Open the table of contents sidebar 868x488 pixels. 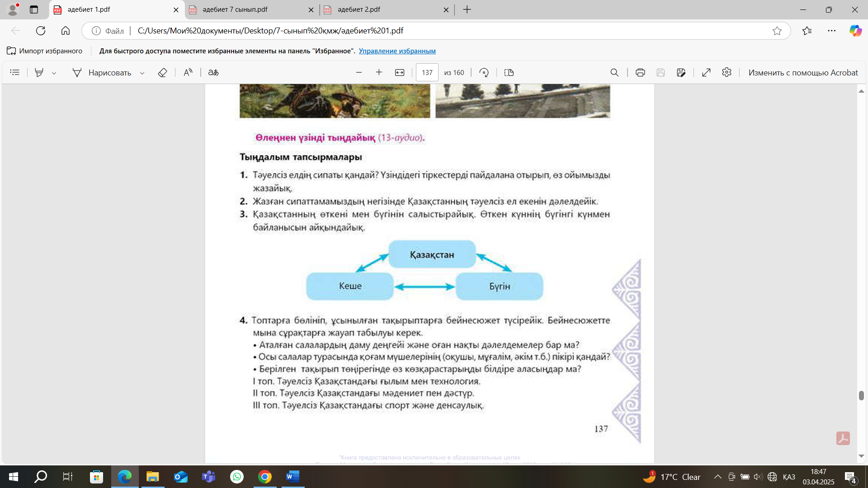pos(14,72)
